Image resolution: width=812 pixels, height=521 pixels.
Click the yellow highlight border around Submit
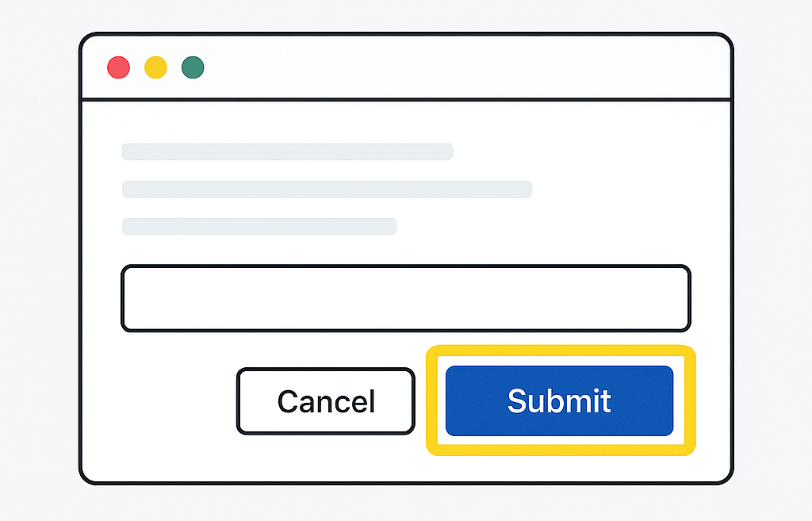pyautogui.click(x=561, y=350)
